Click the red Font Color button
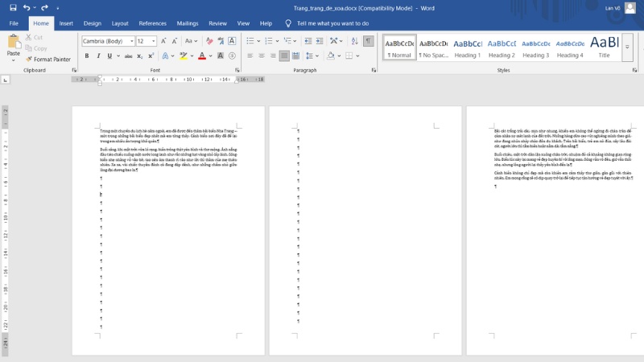Screen dimensions: 644x362 [x=202, y=56]
